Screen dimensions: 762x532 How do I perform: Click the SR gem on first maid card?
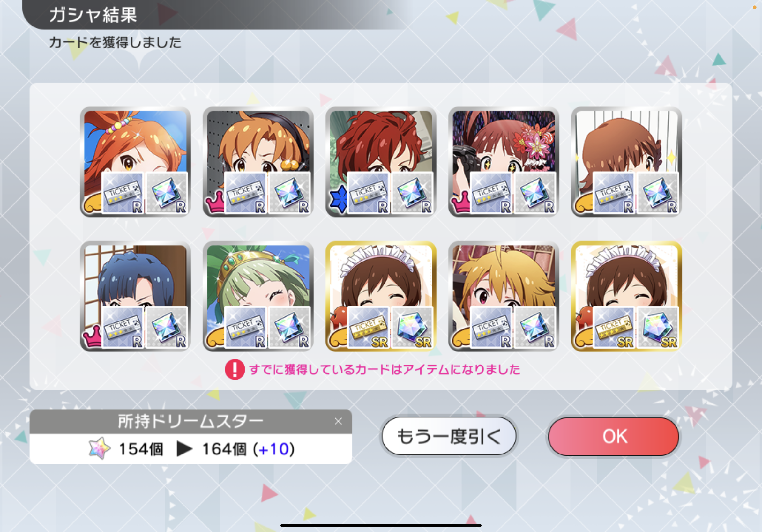click(412, 327)
